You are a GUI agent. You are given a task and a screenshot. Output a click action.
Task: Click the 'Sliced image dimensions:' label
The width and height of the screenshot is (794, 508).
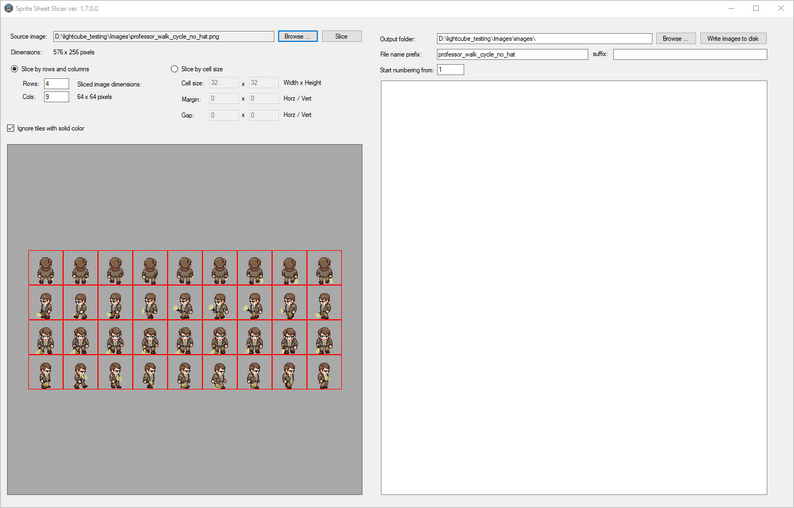click(x=109, y=84)
